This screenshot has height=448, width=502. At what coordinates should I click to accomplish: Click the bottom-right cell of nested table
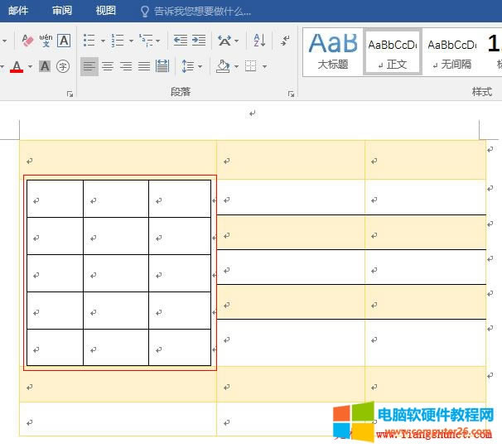(x=180, y=348)
